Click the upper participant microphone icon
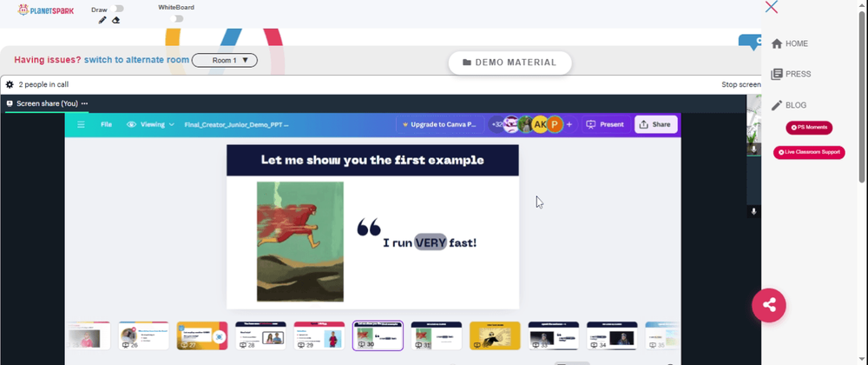This screenshot has width=868, height=365. [x=753, y=149]
